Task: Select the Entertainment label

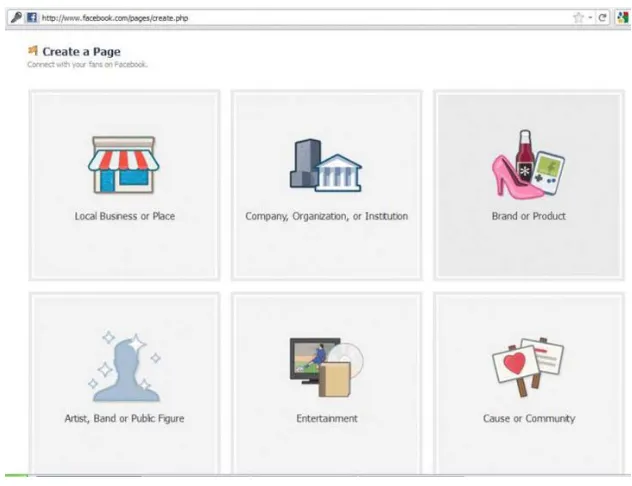Action: pos(327,418)
